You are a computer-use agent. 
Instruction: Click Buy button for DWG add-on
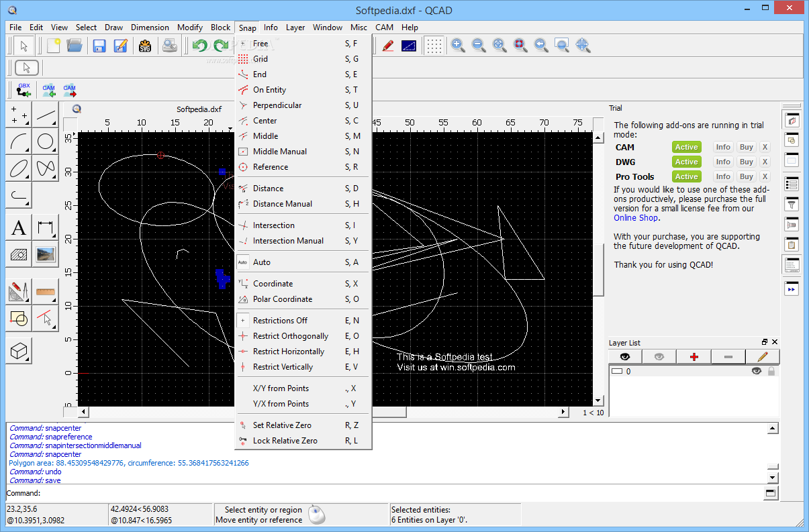click(x=746, y=162)
